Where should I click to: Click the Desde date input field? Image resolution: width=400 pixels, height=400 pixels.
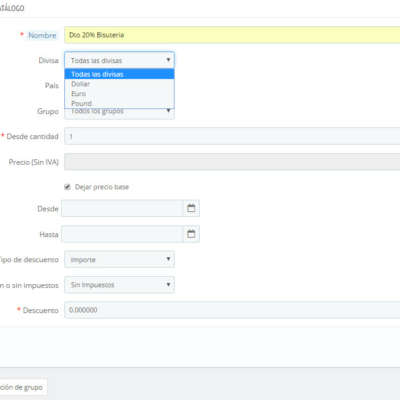pyautogui.click(x=122, y=208)
